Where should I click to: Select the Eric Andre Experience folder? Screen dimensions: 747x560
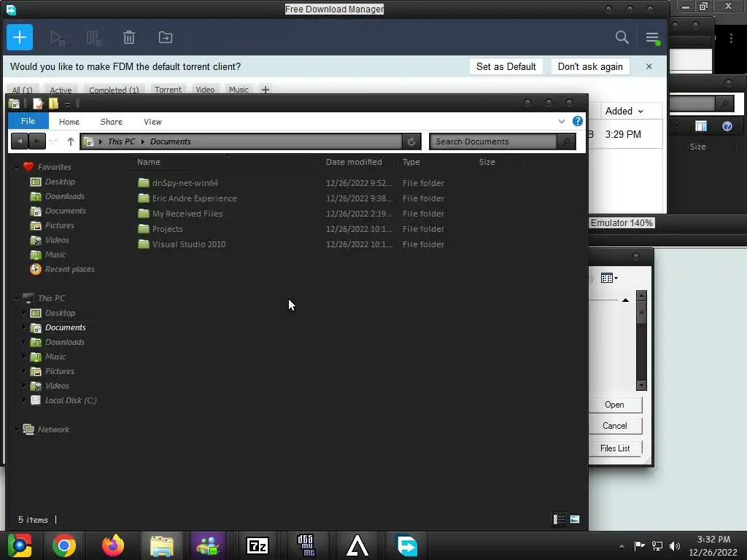pos(194,198)
